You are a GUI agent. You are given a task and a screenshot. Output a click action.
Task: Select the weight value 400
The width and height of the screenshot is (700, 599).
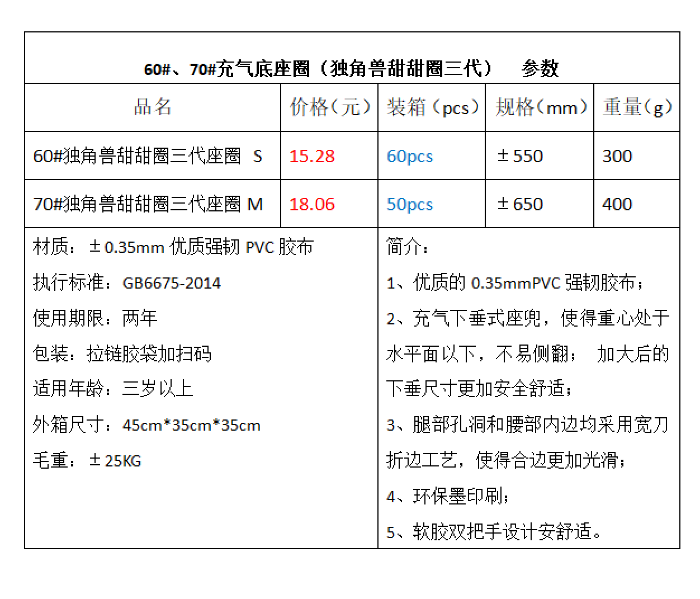(x=616, y=204)
